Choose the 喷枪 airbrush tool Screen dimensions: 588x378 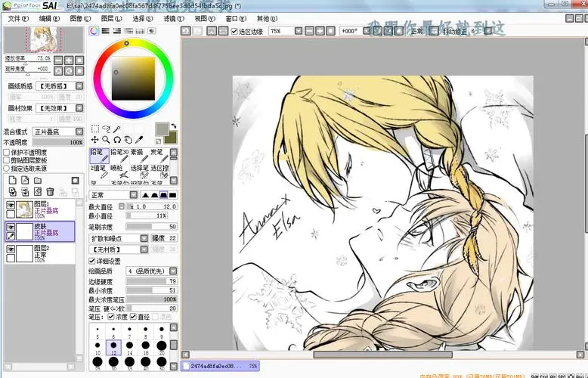(x=119, y=172)
